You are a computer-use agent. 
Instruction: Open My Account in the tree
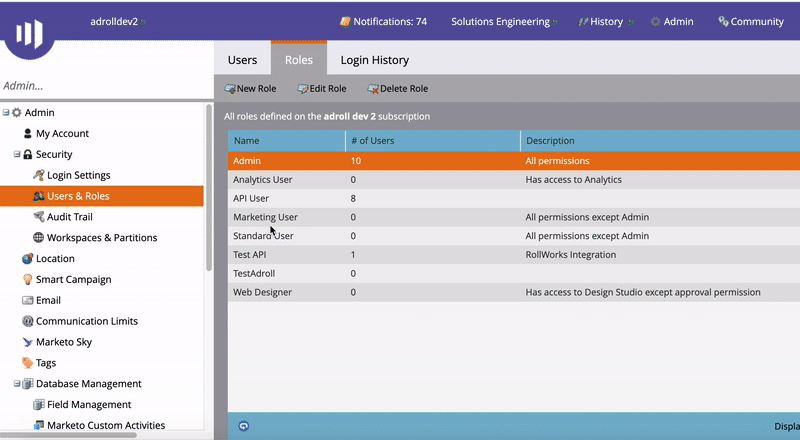tap(62, 133)
